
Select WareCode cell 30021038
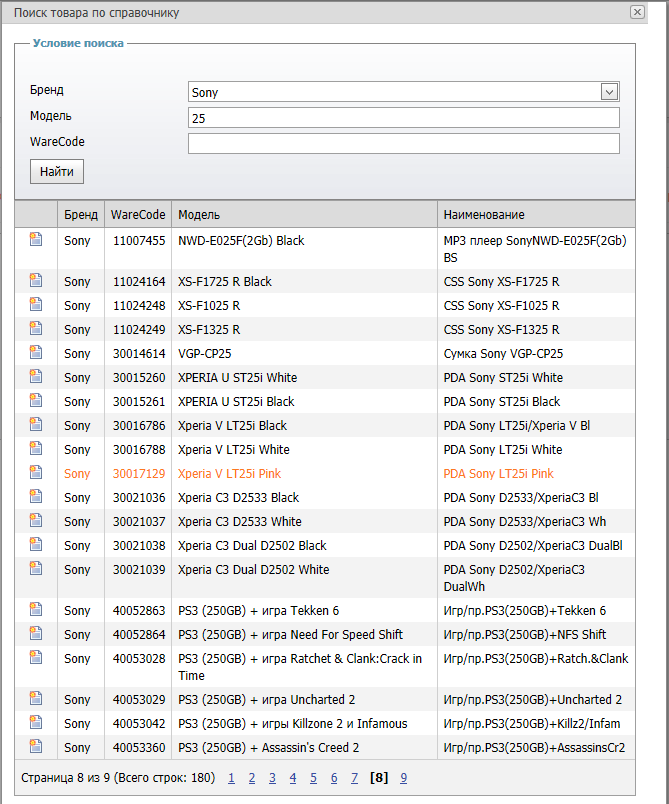point(139,546)
